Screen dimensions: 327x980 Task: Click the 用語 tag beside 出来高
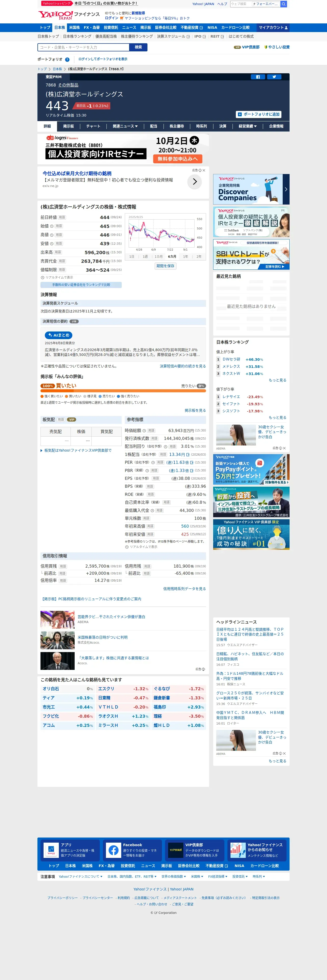tap(58, 252)
